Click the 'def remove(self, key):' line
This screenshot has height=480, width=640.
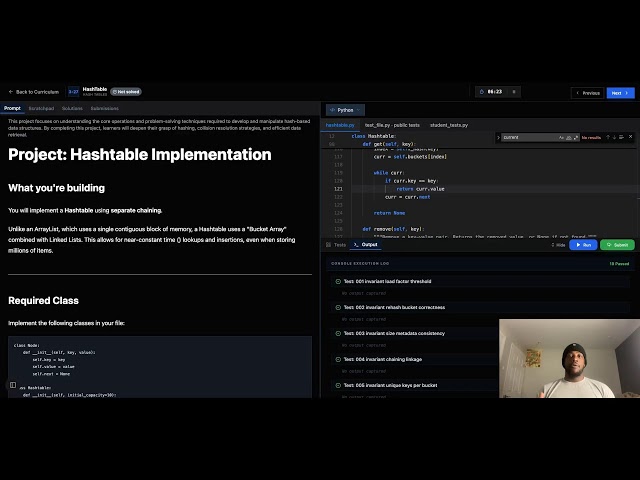point(393,229)
